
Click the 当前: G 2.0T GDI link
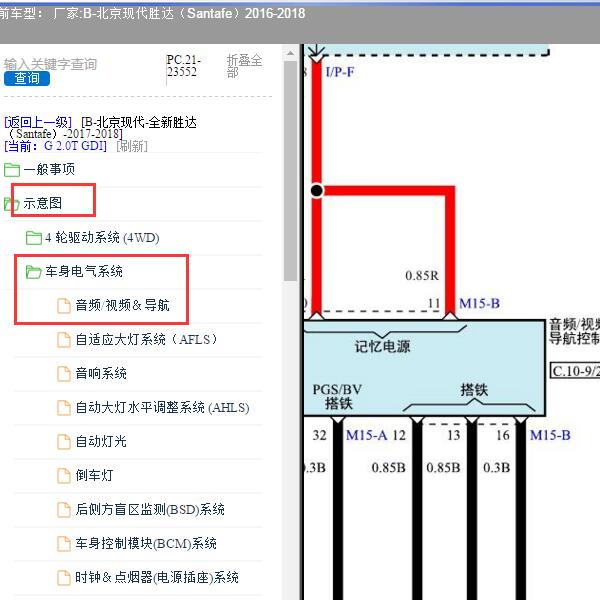55,146
